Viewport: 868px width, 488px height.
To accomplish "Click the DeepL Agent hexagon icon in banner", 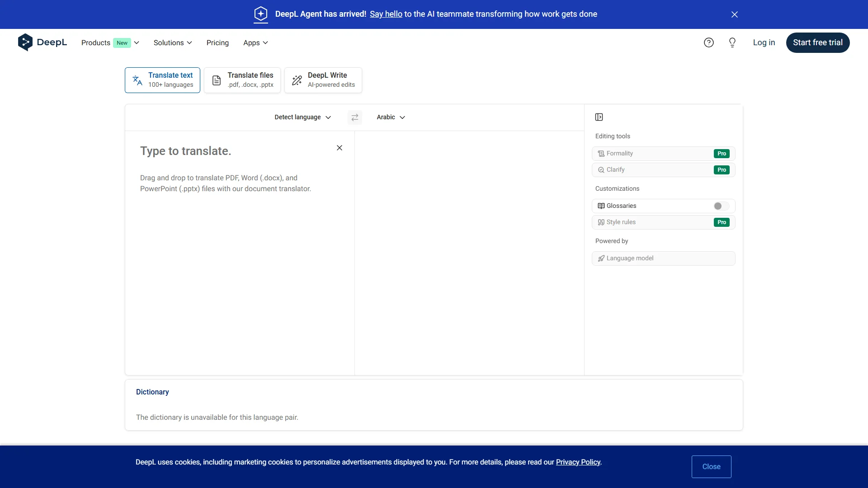I will pos(261,14).
